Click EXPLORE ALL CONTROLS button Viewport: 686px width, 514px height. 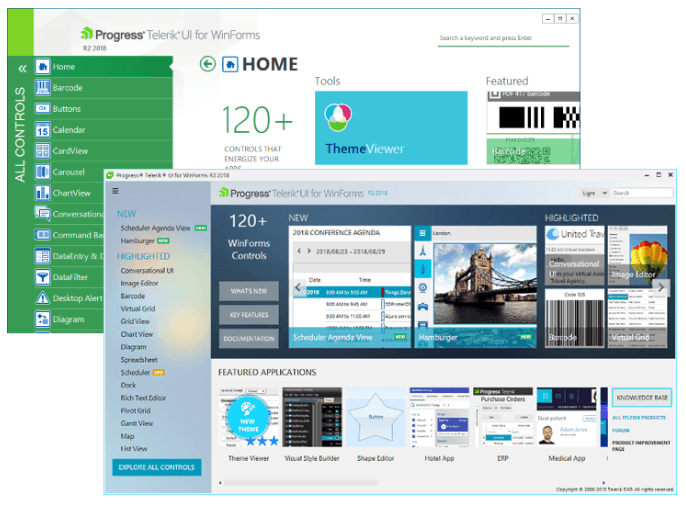157,467
